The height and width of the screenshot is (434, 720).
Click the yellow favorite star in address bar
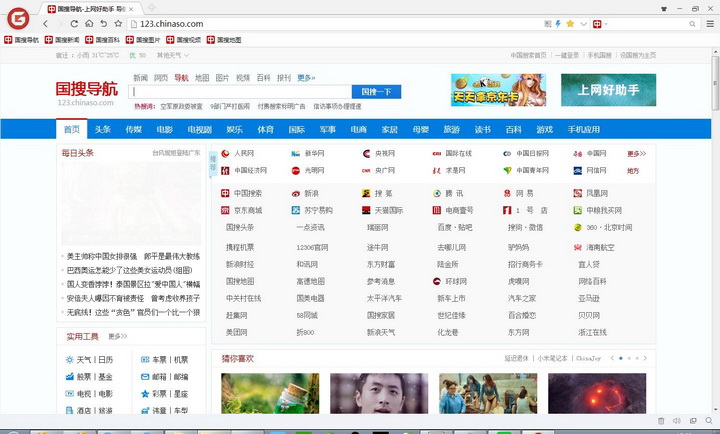[x=570, y=23]
